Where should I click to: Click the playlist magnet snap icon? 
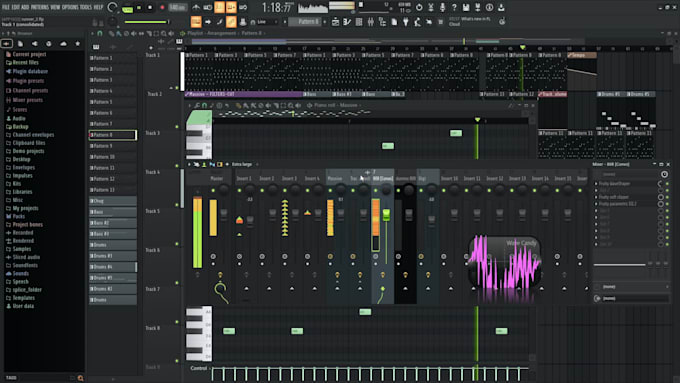pos(100,33)
